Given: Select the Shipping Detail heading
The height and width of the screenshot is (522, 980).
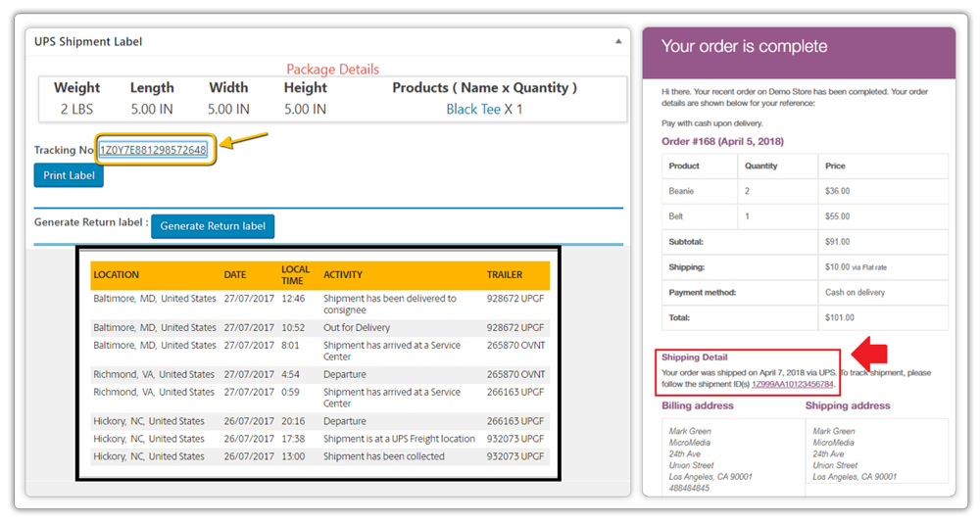Looking at the screenshot, I should tap(695, 357).
